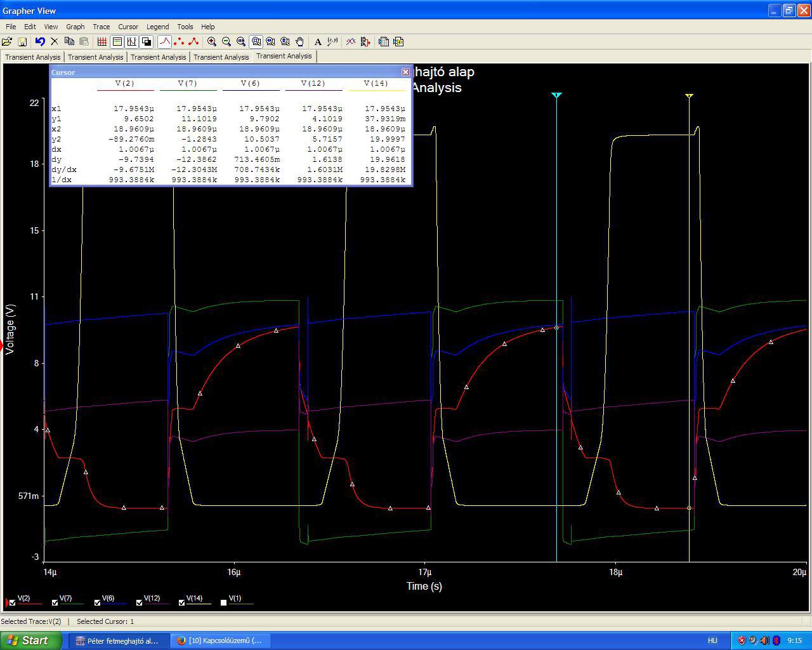Toggle the red grid display icon
Image resolution: width=812 pixels, height=650 pixels.
pyautogui.click(x=102, y=42)
